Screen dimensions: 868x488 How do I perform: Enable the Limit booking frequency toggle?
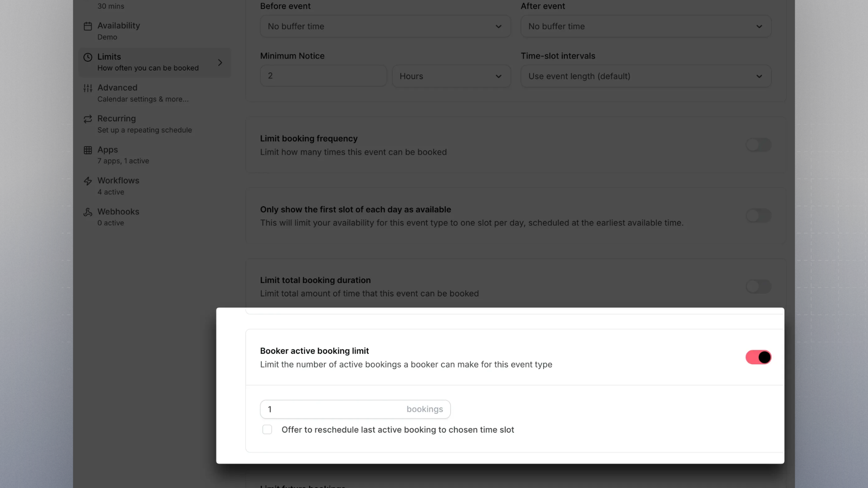[758, 145]
